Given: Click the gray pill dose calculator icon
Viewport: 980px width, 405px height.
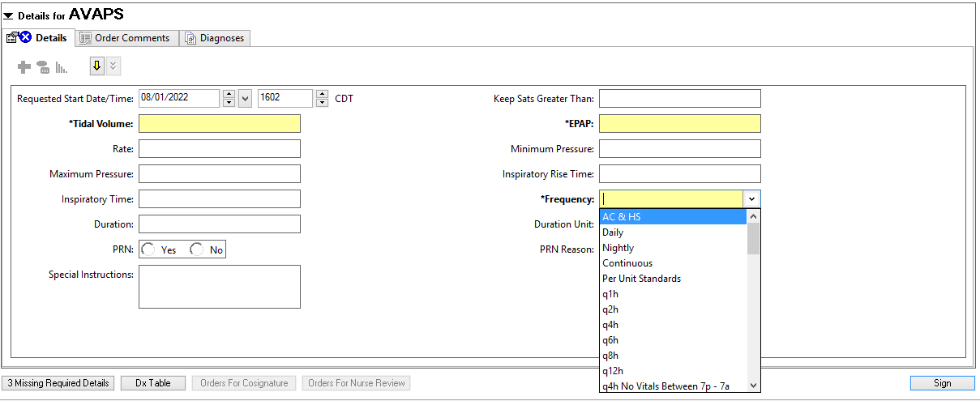Looking at the screenshot, I should 43,67.
